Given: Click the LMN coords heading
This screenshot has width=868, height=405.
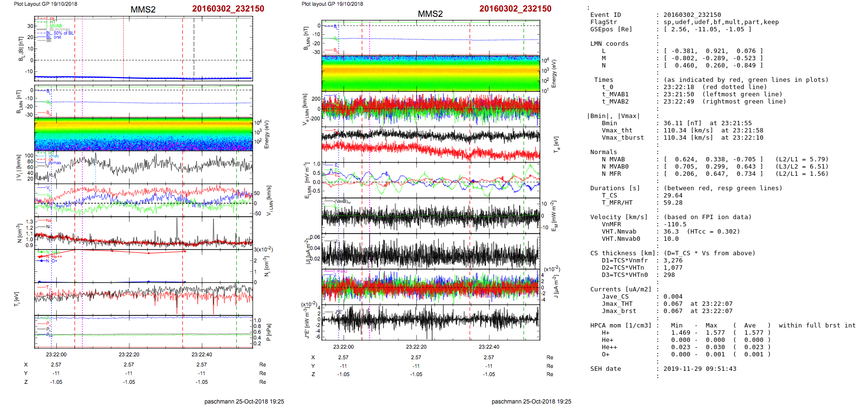Looking at the screenshot, I should [x=609, y=44].
